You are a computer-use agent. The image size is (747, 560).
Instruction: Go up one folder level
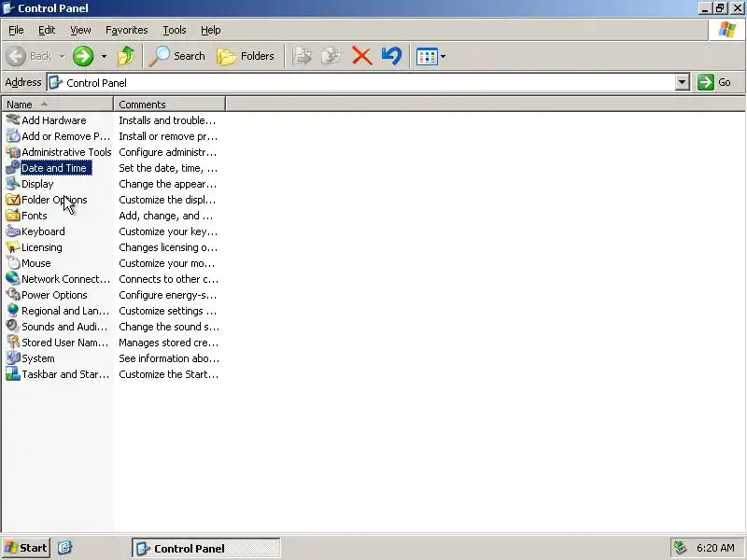tap(126, 56)
